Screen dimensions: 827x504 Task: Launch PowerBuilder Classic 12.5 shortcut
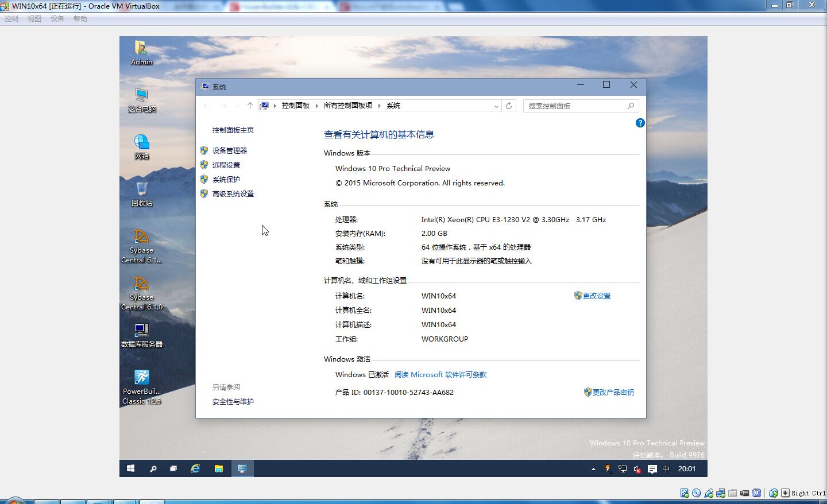(141, 387)
